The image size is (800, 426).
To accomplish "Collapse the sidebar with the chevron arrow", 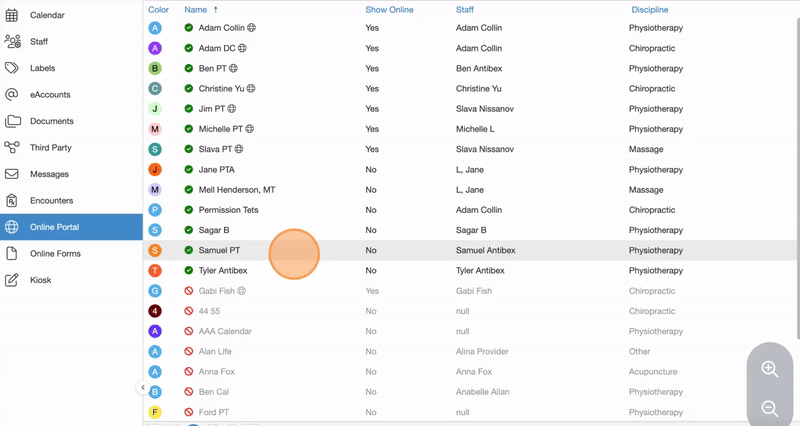I will (143, 388).
